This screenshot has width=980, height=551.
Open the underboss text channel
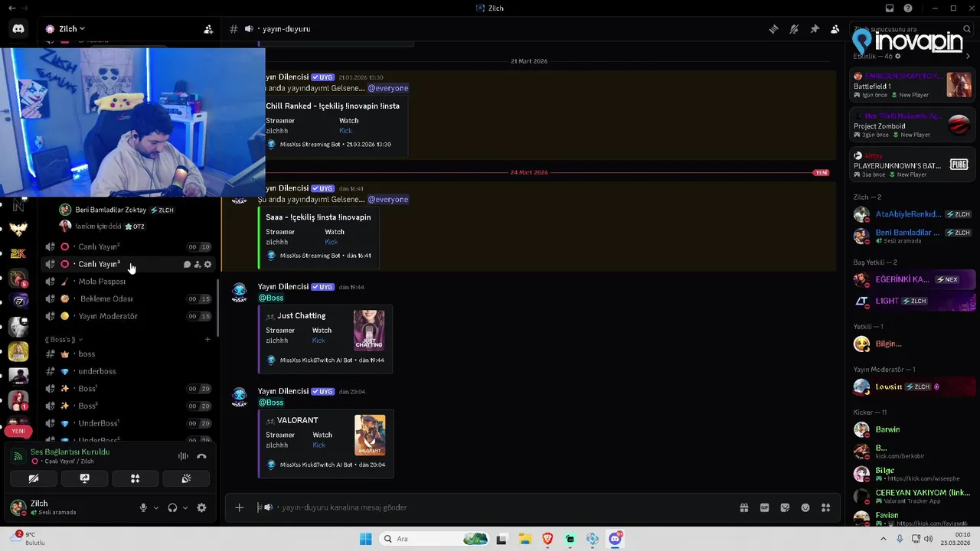click(x=126, y=371)
